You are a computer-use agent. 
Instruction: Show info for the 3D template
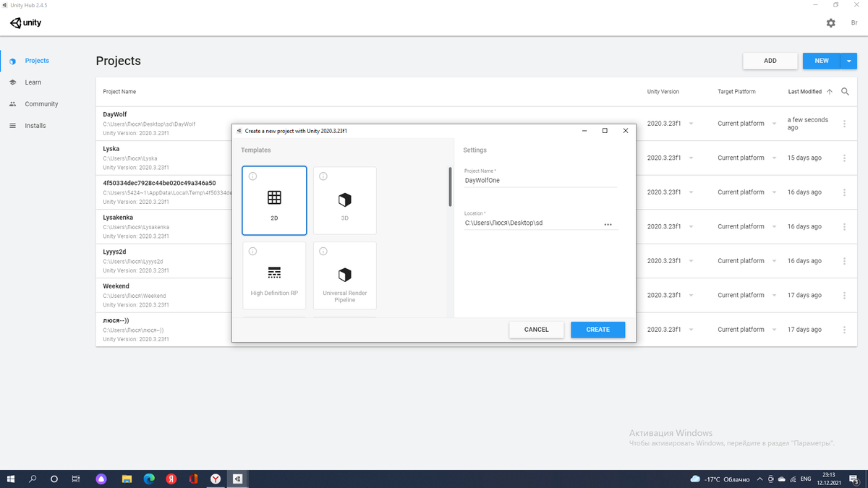click(x=323, y=176)
